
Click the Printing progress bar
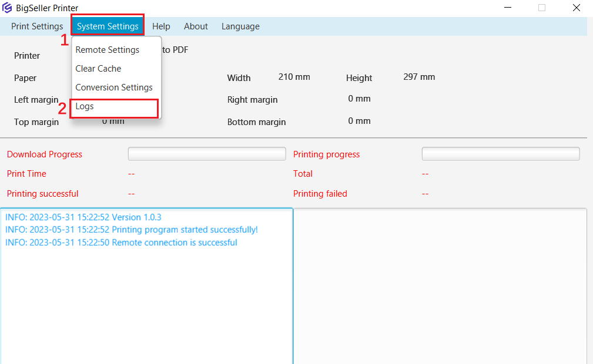tap(501, 154)
